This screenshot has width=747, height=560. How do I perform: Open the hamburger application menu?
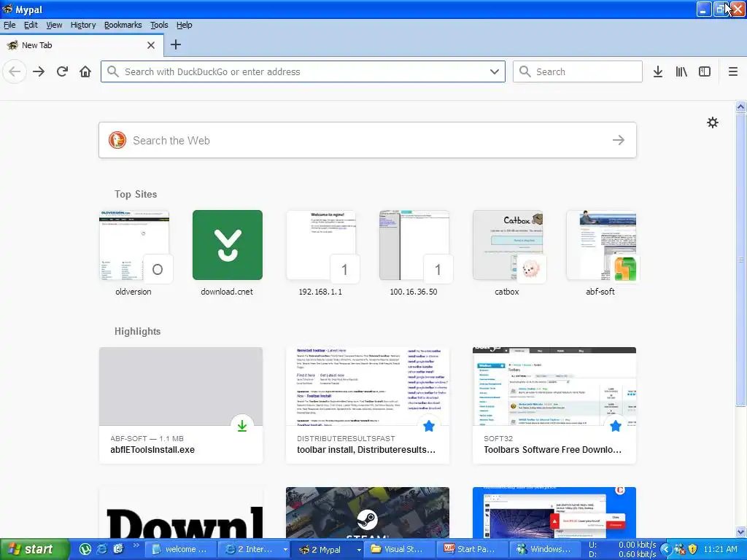[733, 72]
